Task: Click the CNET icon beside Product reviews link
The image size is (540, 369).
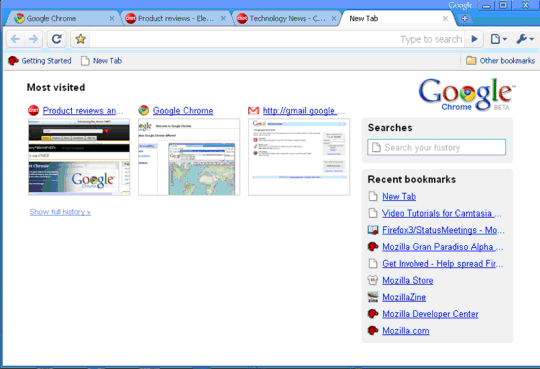Action: coord(33,110)
